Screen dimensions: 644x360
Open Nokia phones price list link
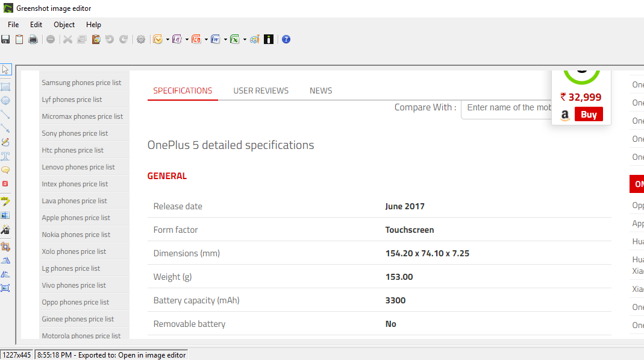(x=76, y=235)
